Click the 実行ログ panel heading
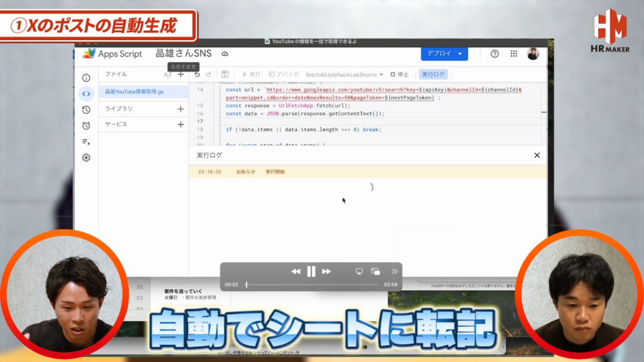 click(x=209, y=155)
